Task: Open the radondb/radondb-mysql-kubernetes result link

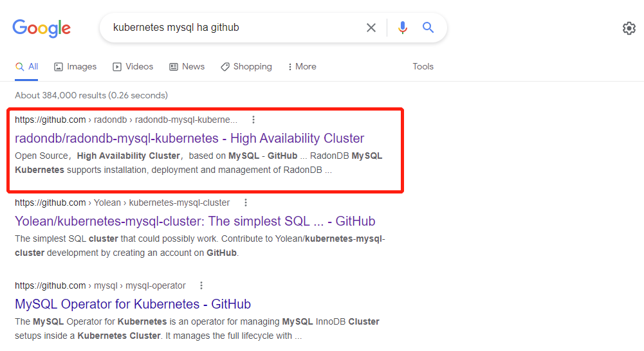Action: click(x=189, y=138)
